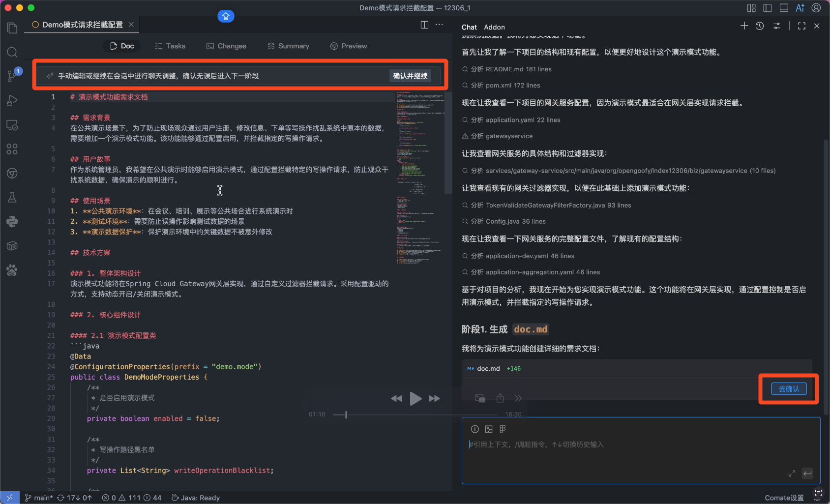Open the Search icon in activity bar

12,52
